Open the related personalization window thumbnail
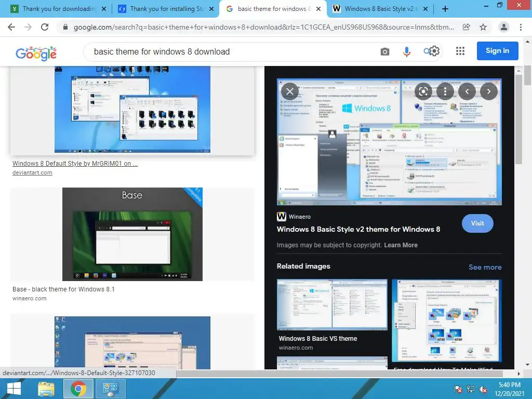532x399 pixels. 447,321
